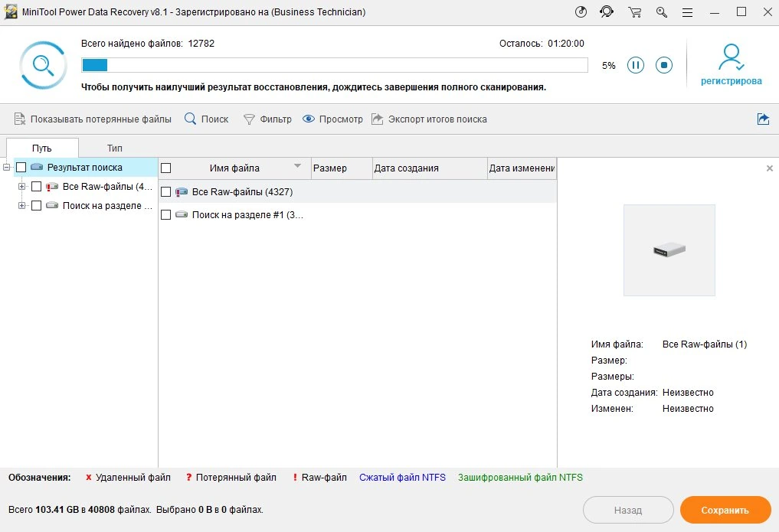Click Сжатый файл NTFS legend text

coord(402,478)
